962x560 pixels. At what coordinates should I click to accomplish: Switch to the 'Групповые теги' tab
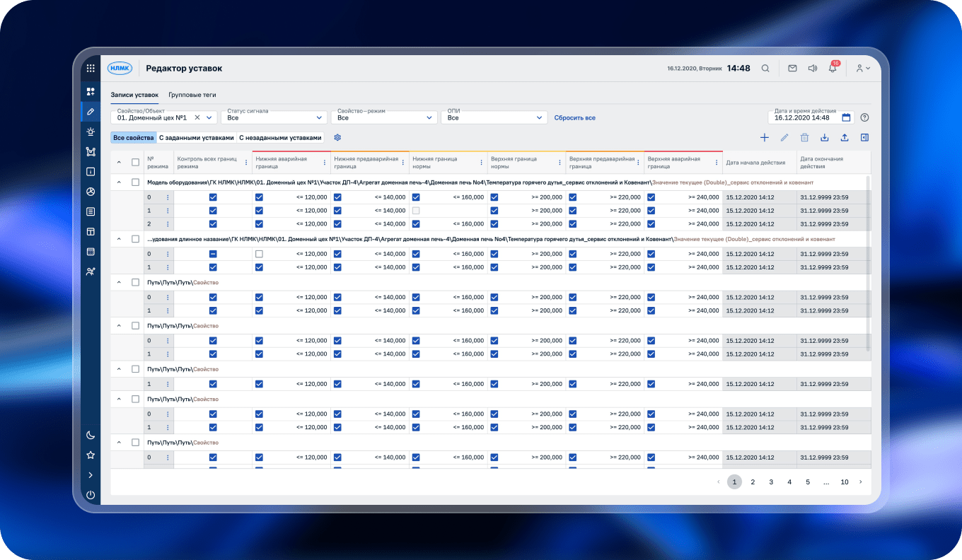coord(192,95)
